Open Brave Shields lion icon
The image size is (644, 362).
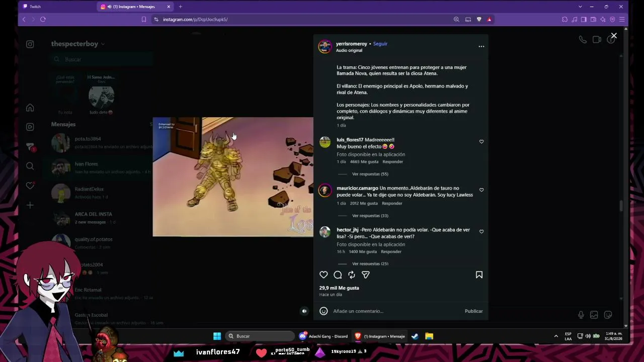coord(479,19)
